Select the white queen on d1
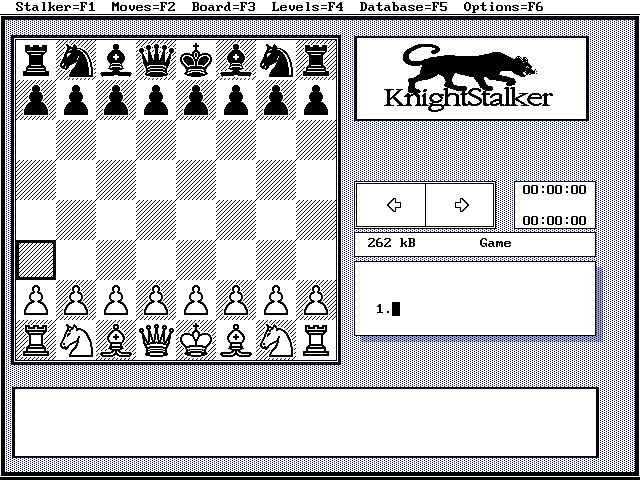 click(x=156, y=340)
